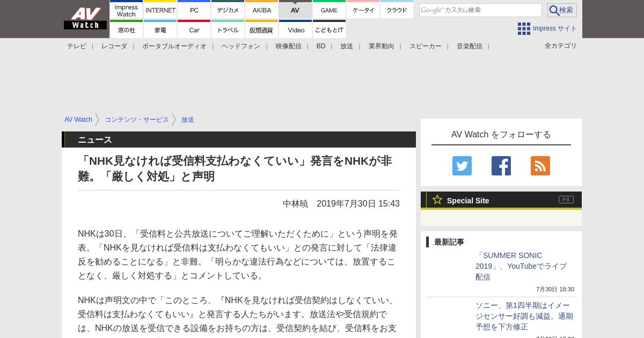Image resolution: width=644 pixels, height=338 pixels.
Task: Click the Impress サイト link
Action: coord(555,28)
